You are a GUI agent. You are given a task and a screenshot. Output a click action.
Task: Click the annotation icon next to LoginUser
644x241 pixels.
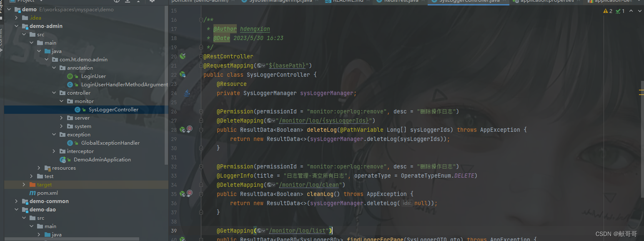[70, 76]
